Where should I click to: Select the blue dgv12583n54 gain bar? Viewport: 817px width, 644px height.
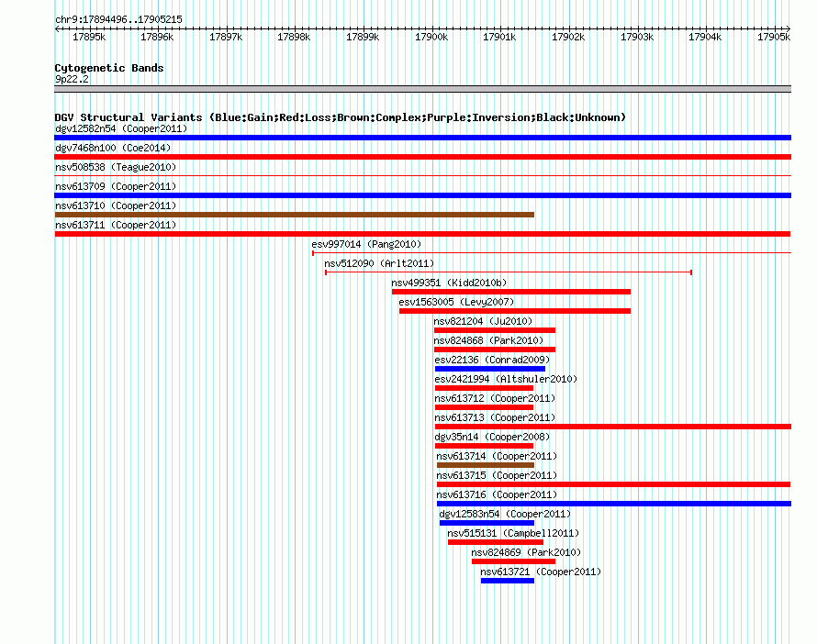tap(487, 523)
